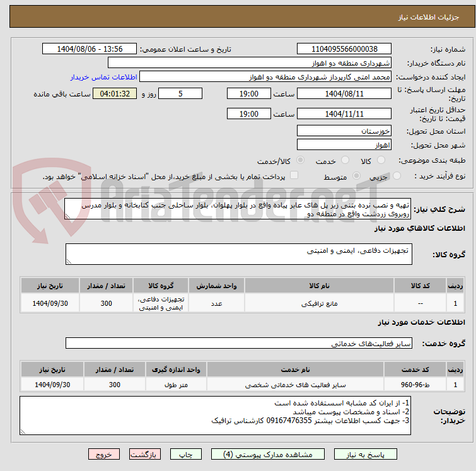Click the نام خدمت column header

296,369
